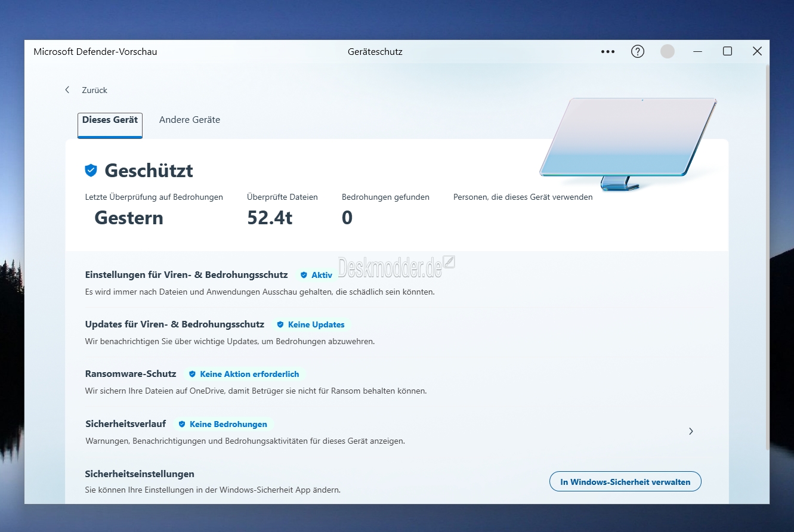Click the Keine Bedrohungen status badge
Screen dimensions: 794x532
pos(223,424)
